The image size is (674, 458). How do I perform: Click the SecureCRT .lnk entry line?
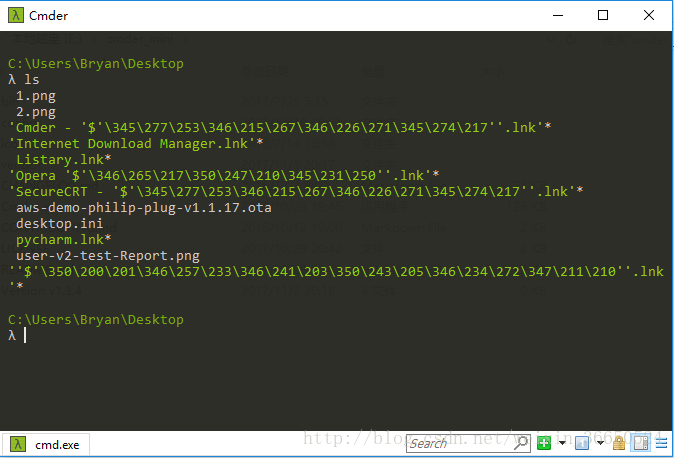(295, 191)
